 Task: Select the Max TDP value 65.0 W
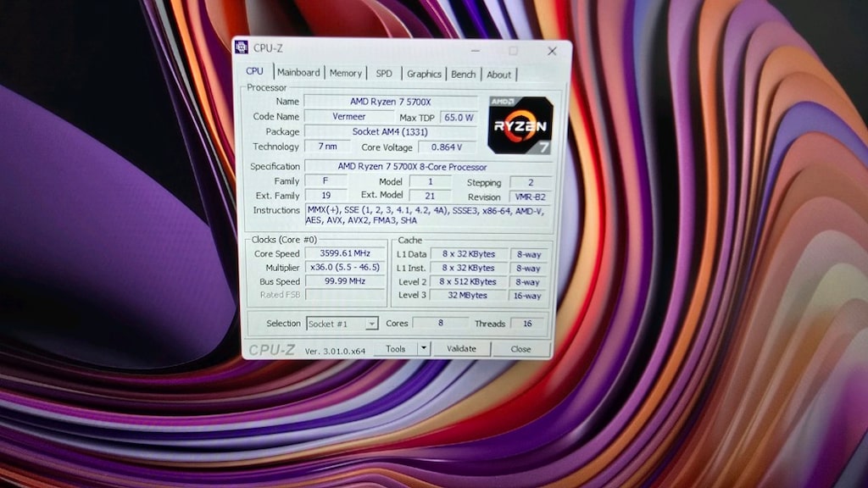pyautogui.click(x=459, y=117)
